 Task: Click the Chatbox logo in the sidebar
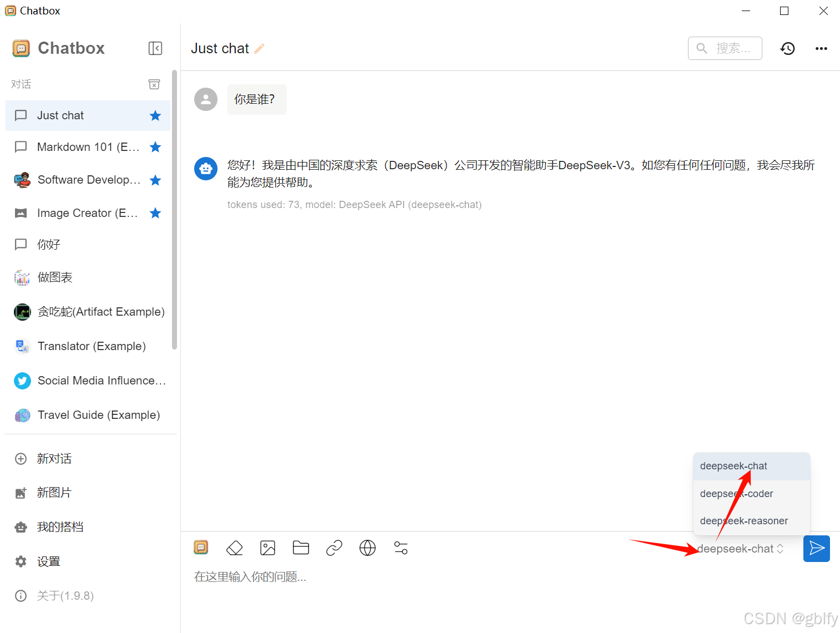click(21, 48)
